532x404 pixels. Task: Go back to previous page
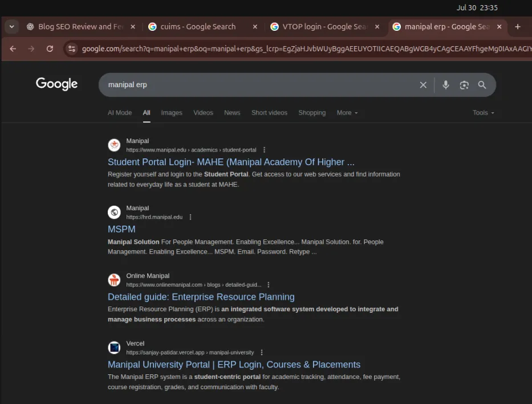(x=13, y=49)
